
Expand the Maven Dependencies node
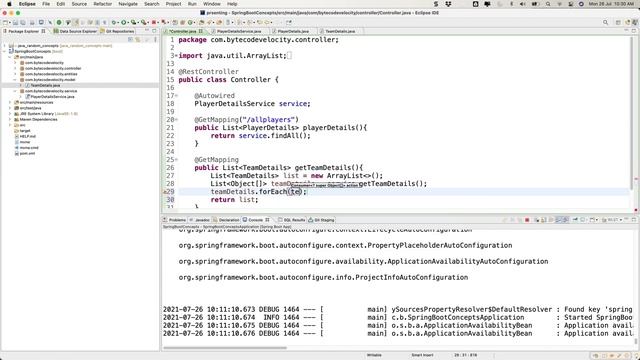(x=10, y=120)
